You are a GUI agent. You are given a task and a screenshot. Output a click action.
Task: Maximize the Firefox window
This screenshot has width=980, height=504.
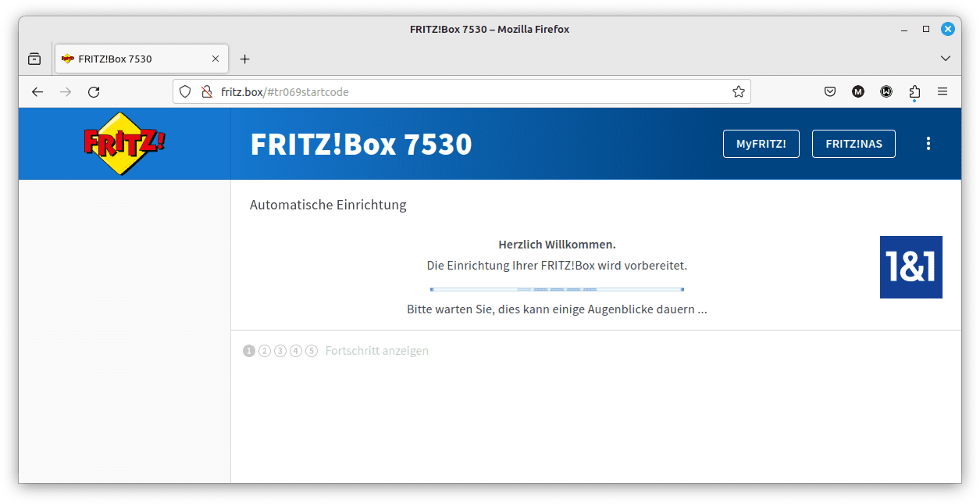click(x=926, y=29)
